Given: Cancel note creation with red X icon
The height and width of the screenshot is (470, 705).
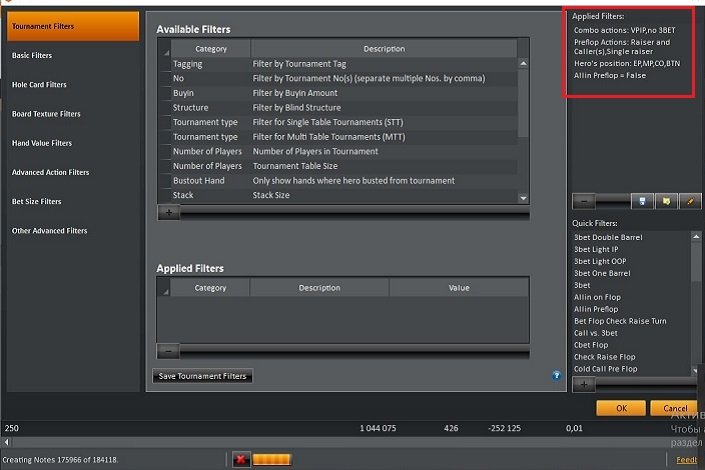Looking at the screenshot, I should [x=241, y=459].
